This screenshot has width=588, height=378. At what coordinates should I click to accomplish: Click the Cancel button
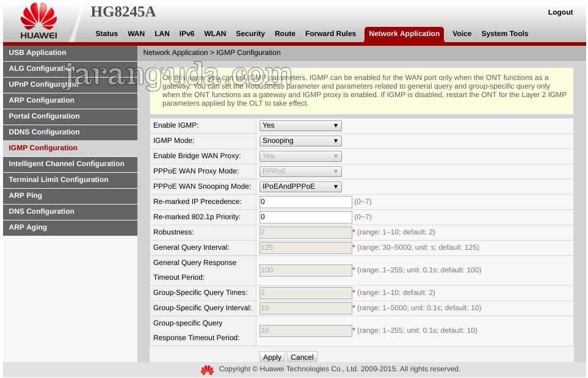point(302,357)
